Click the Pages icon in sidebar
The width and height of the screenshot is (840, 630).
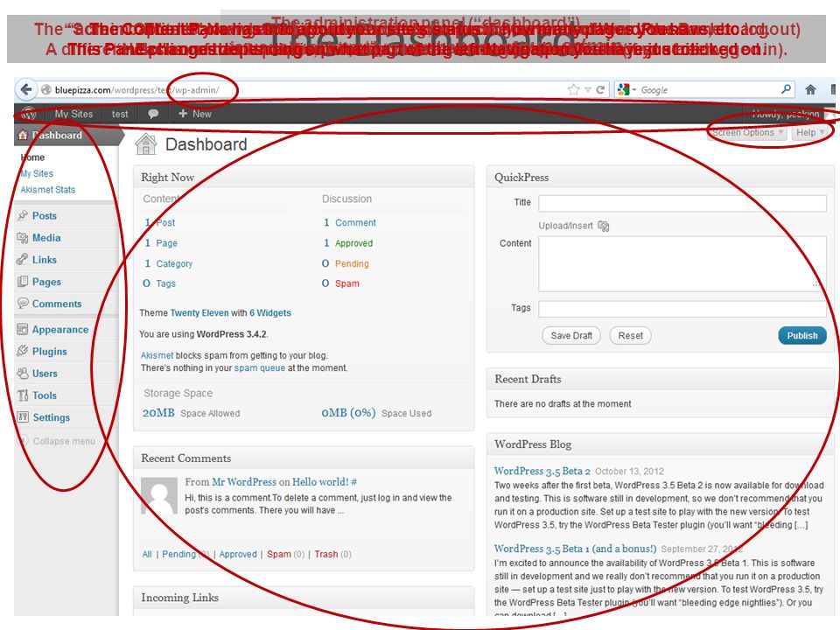click(x=23, y=281)
